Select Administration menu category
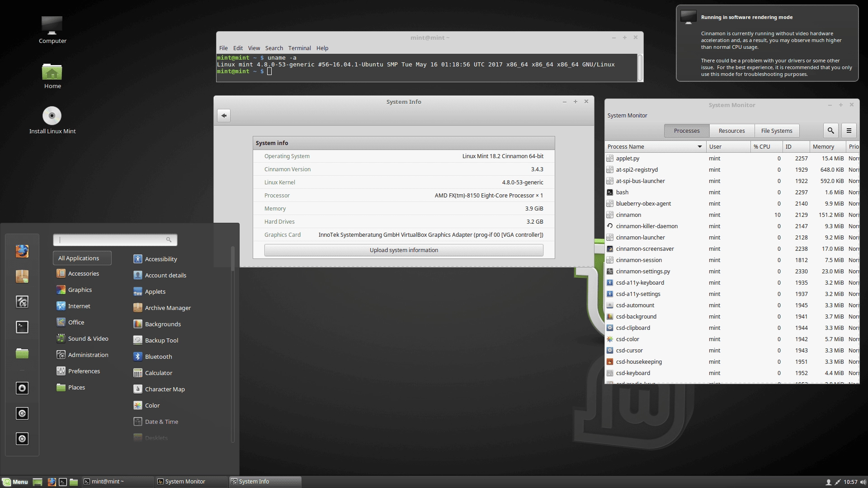 82,355
